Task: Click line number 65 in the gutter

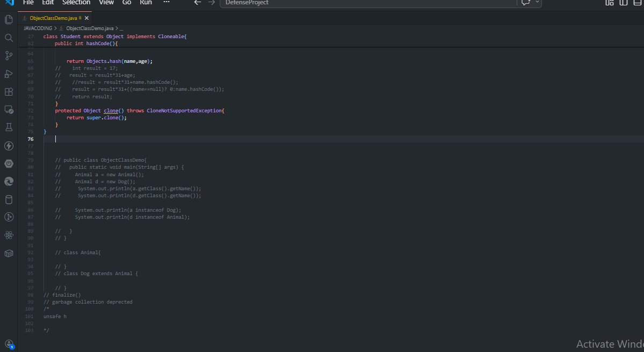Action: (x=31, y=61)
